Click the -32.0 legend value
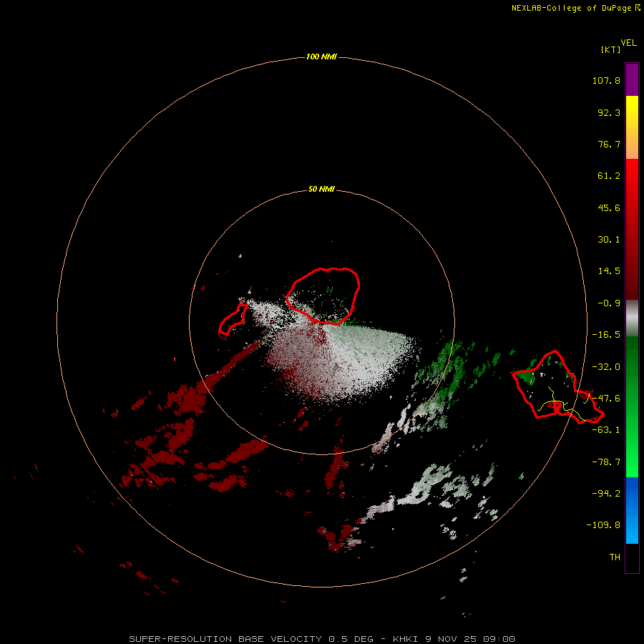The image size is (644, 644). [x=606, y=367]
